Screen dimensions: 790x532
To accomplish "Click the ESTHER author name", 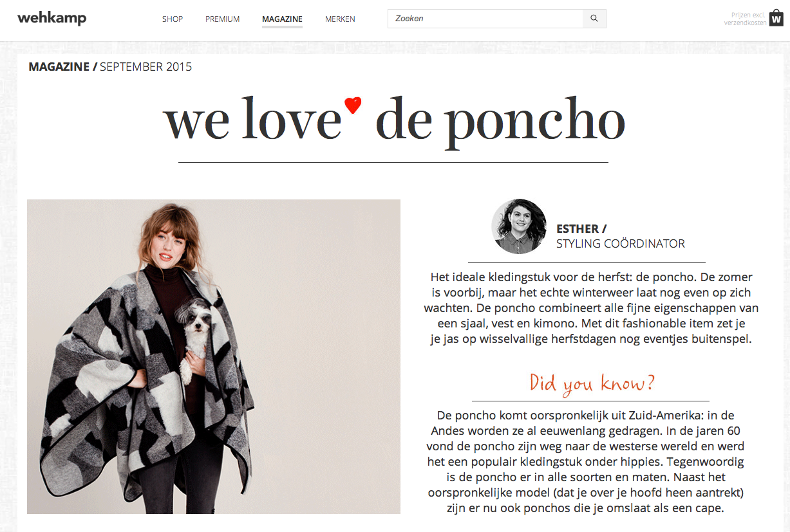I will (578, 228).
